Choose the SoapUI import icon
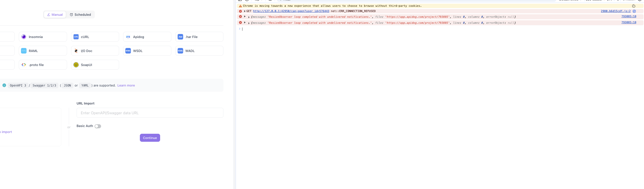 point(76,65)
